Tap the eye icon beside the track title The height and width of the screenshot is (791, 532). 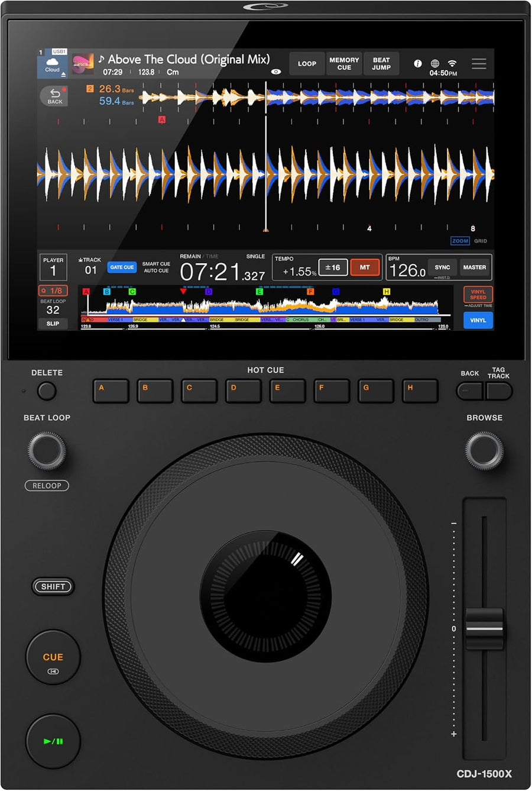coord(275,72)
